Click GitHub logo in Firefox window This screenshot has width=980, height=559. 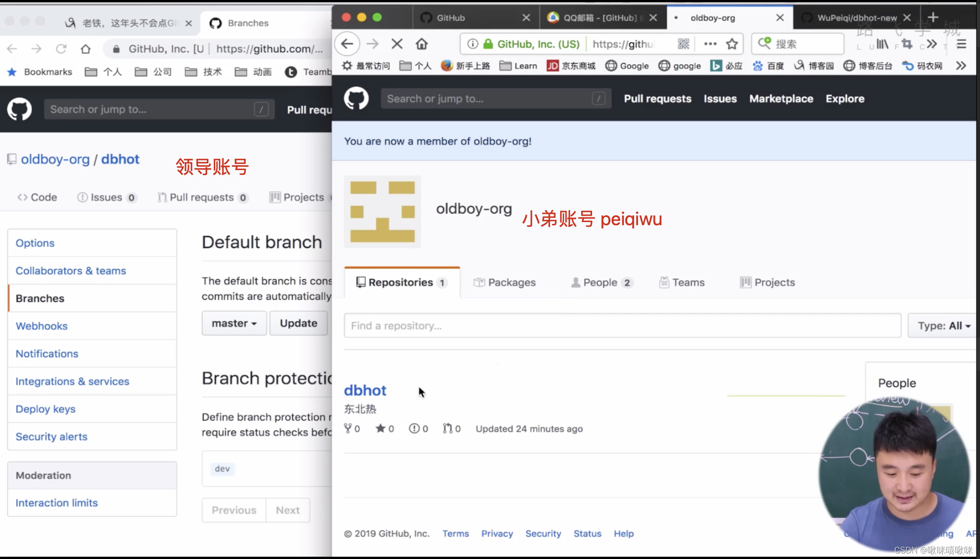coord(356,98)
